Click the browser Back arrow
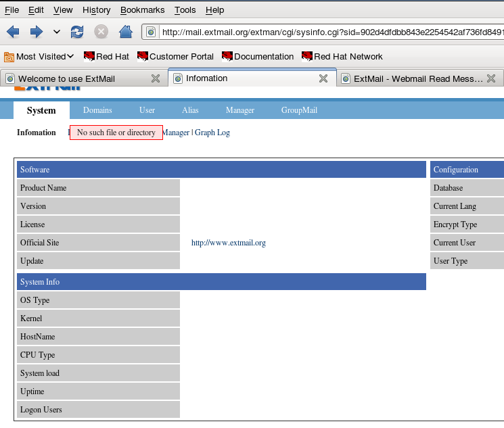This screenshot has width=504, height=428. pyautogui.click(x=13, y=32)
